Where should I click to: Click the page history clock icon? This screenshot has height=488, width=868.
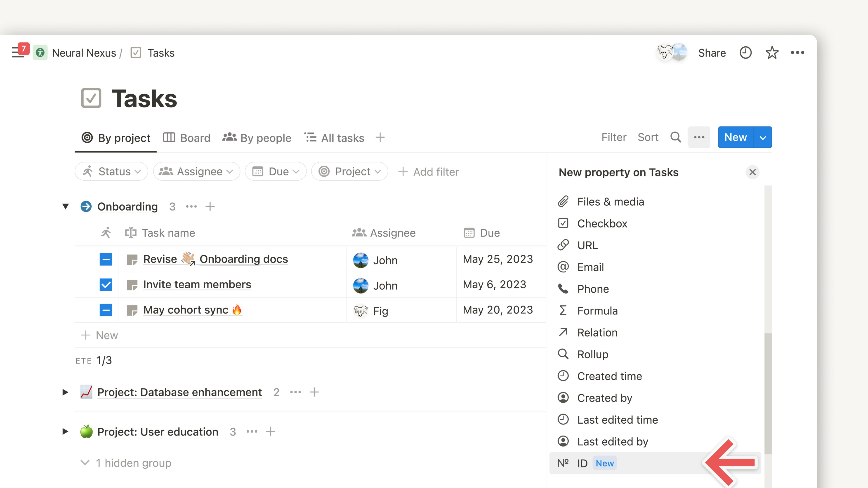[745, 53]
